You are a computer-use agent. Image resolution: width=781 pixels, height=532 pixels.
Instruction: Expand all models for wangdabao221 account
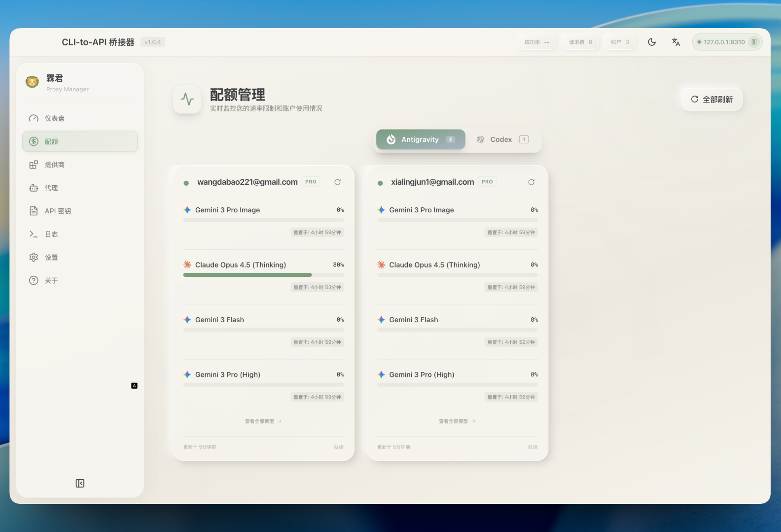(263, 421)
